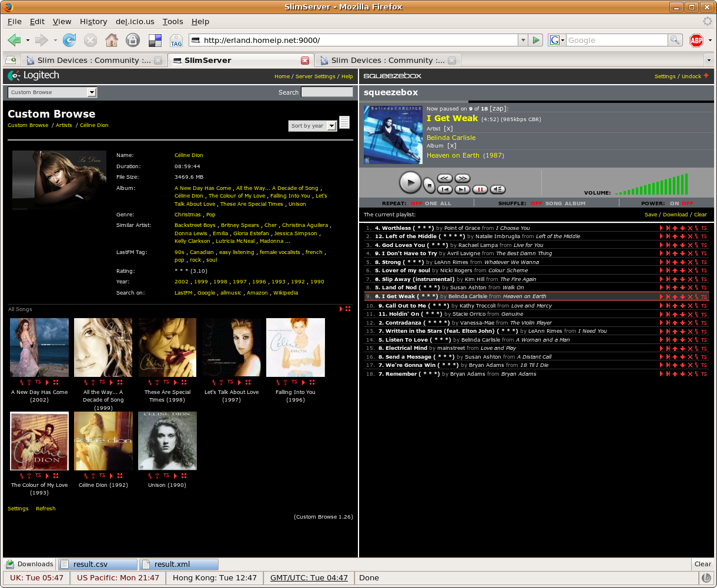717x588 pixels.
Task: Click the Server Settings link
Action: coord(315,76)
